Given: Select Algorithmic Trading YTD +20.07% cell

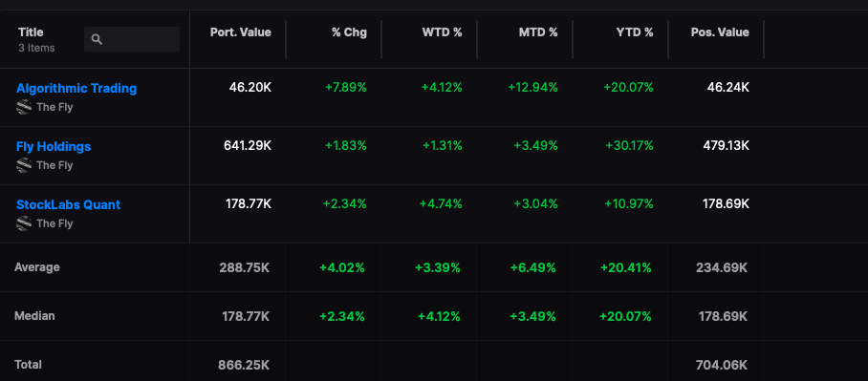Looking at the screenshot, I should point(628,87).
